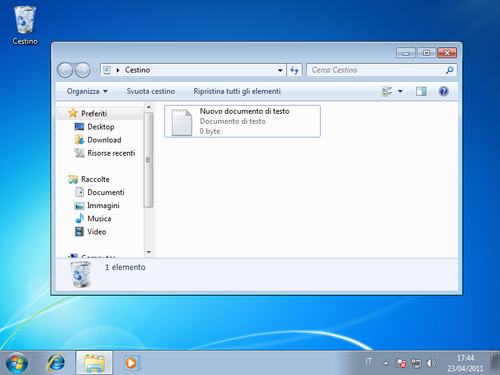The width and height of the screenshot is (500, 375).
Task: Change the view with the view icon
Action: pos(387,91)
